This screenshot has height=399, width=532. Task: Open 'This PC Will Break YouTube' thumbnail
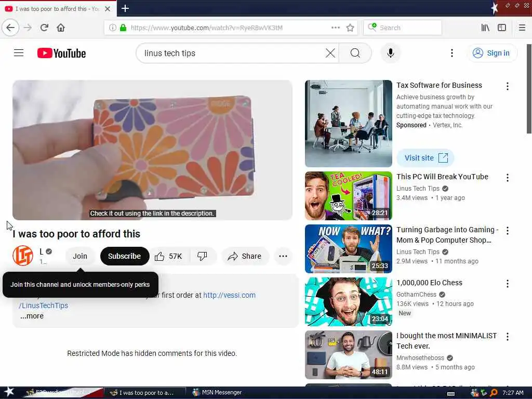[349, 196]
